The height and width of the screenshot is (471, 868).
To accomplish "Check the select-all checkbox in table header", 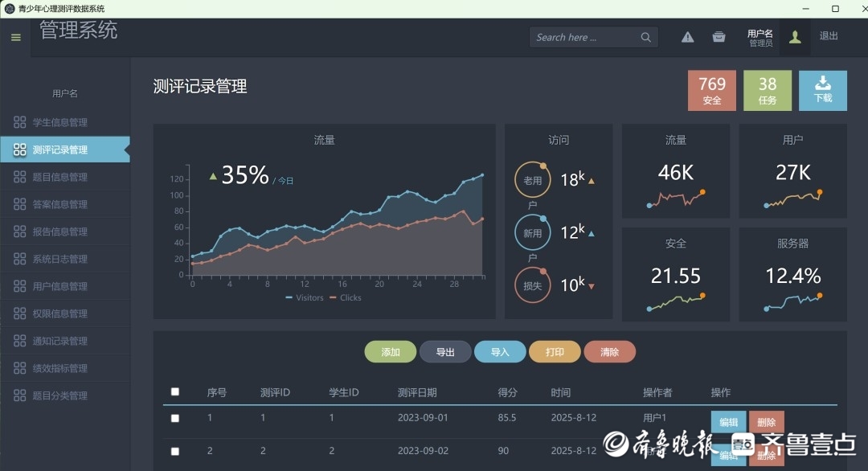I will (175, 391).
